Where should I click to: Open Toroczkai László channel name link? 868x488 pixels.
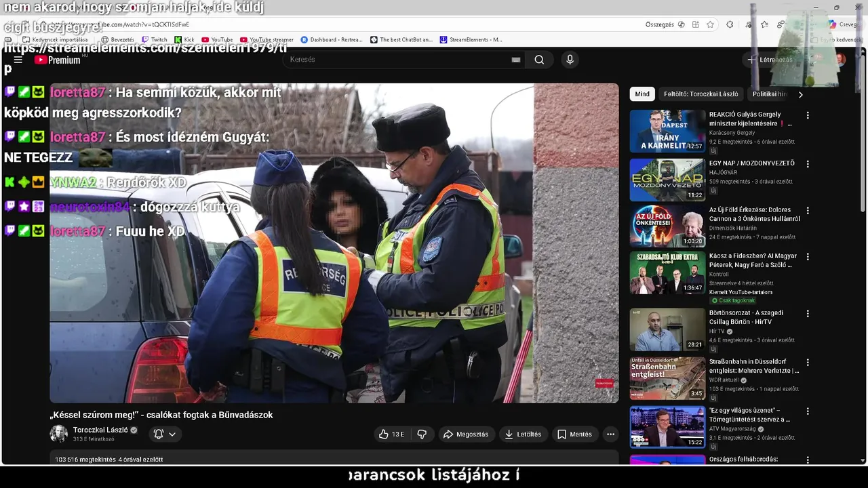(100, 430)
